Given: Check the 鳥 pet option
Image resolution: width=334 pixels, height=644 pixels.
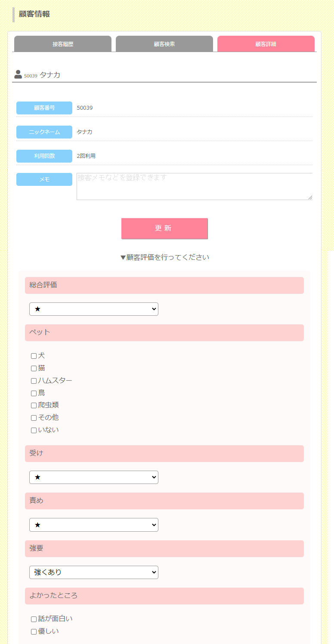Looking at the screenshot, I should (x=34, y=393).
